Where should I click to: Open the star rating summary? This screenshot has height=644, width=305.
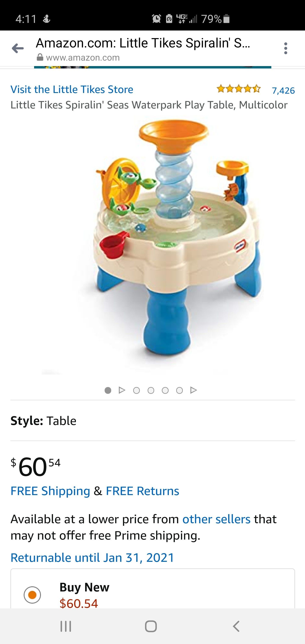coord(239,89)
